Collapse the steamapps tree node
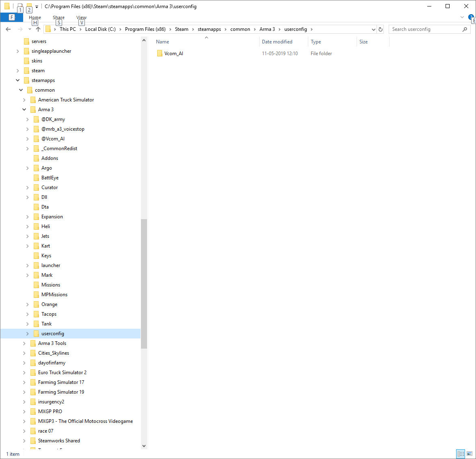 (x=17, y=80)
